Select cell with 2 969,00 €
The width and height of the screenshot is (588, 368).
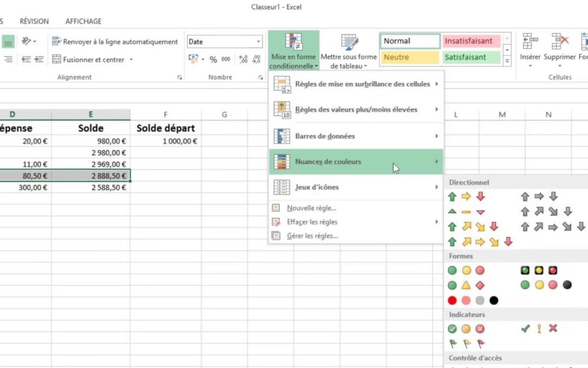pyautogui.click(x=91, y=164)
